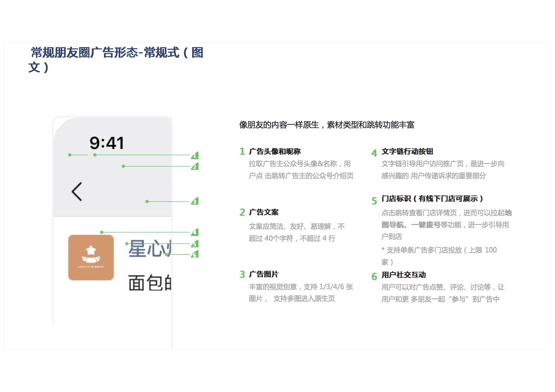This screenshot has height=392, width=555.
Task: Click the green number 5 list marker
Action: 374,201
